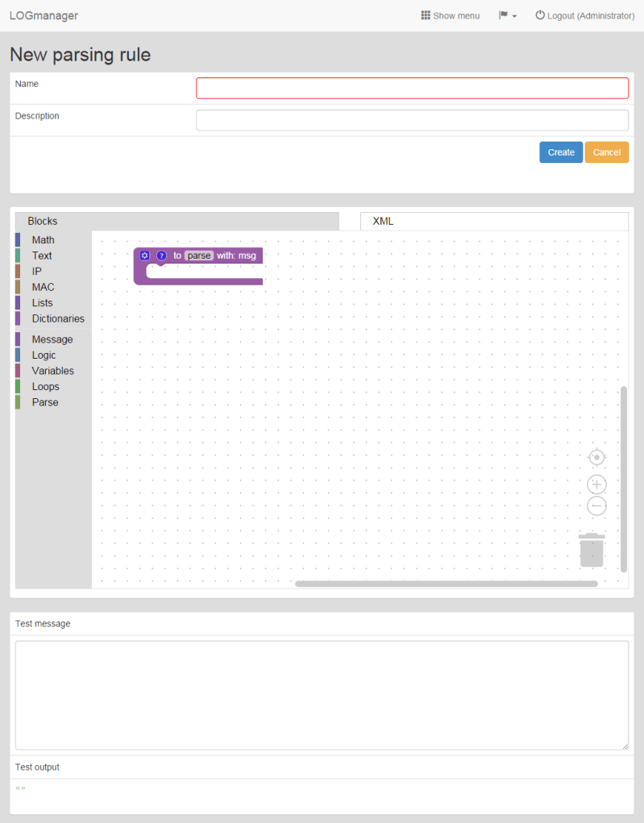Zoom in on the Blockly workspace
The width and height of the screenshot is (644, 823).
tap(596, 484)
